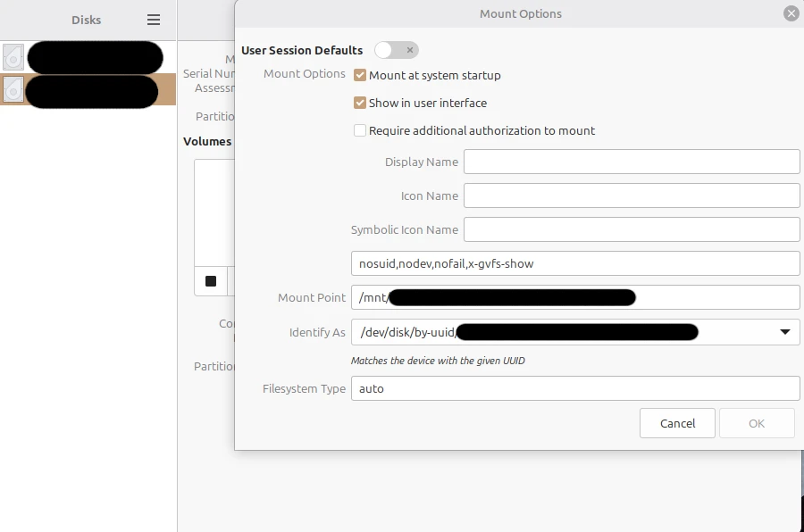Click the Icon Name input field
Viewport: 804px width, 532px height.
(631, 195)
